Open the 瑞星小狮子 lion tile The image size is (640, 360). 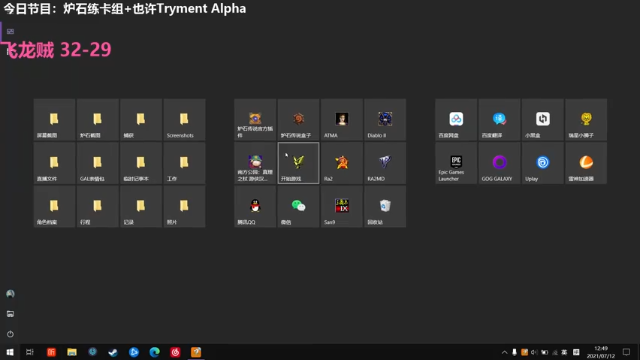point(586,120)
